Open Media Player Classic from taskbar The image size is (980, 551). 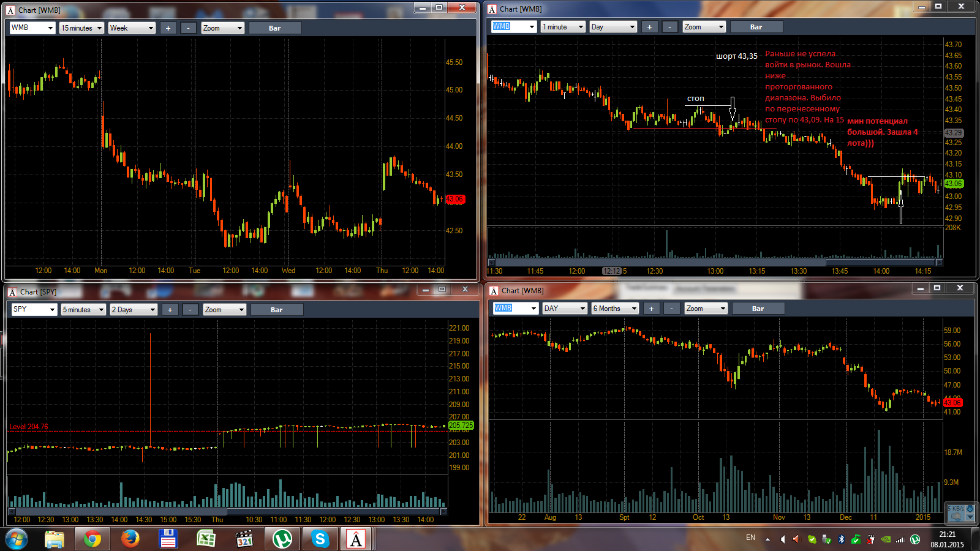(x=244, y=539)
